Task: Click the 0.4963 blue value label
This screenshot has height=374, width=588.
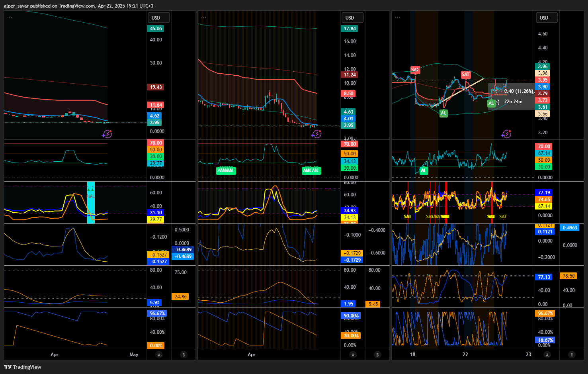Action: 570,228
